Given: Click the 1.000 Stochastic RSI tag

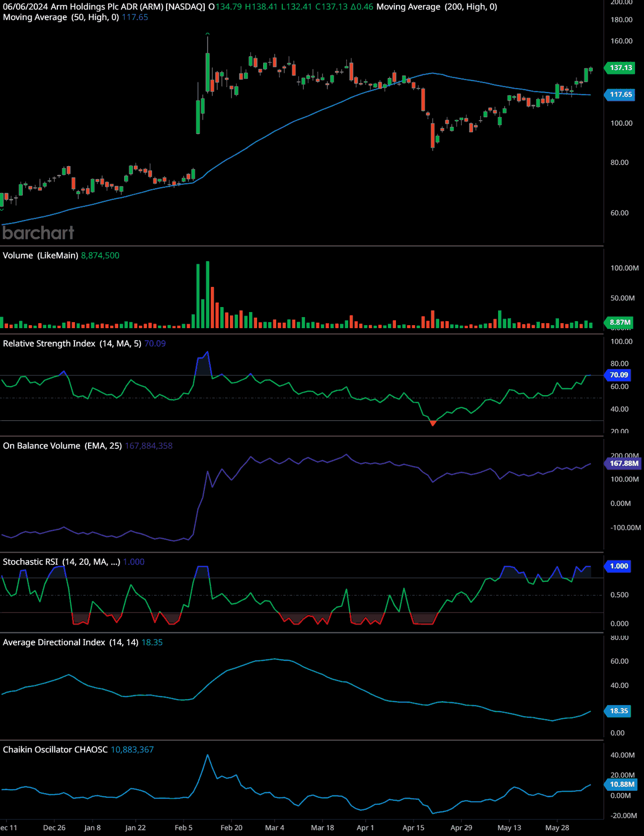Looking at the screenshot, I should pyautogui.click(x=618, y=566).
